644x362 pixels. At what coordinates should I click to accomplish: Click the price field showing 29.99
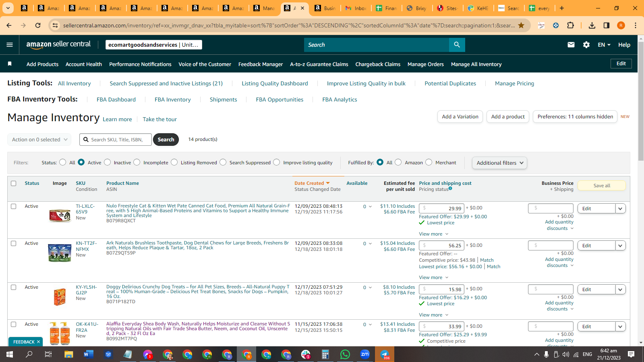pos(441,208)
